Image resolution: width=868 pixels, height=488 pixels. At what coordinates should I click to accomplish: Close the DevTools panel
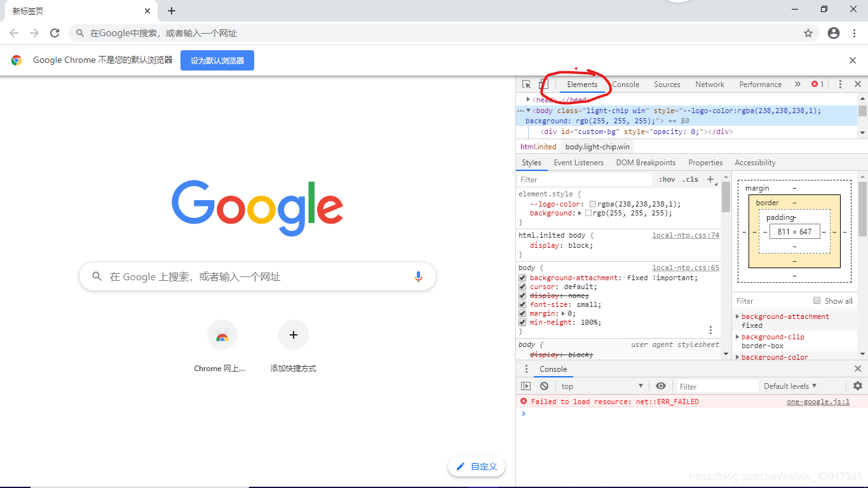pyautogui.click(x=858, y=85)
